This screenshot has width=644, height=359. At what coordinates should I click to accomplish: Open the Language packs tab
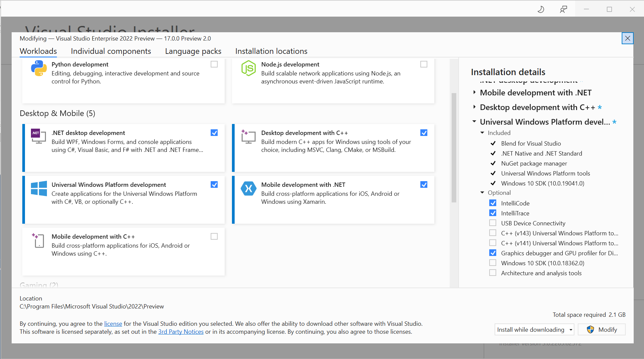(193, 51)
